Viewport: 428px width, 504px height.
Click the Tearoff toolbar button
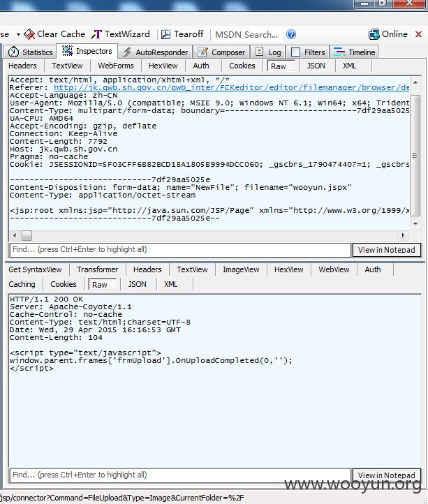pyautogui.click(x=182, y=34)
